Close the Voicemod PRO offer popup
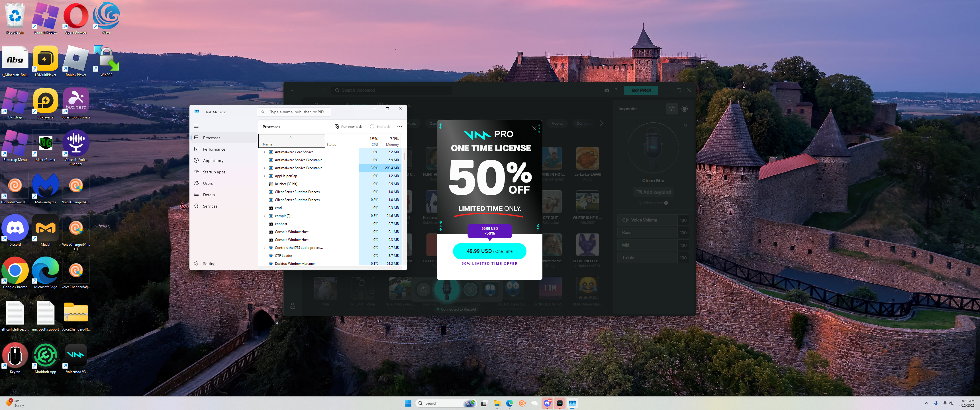This screenshot has height=410, width=980. point(534,128)
